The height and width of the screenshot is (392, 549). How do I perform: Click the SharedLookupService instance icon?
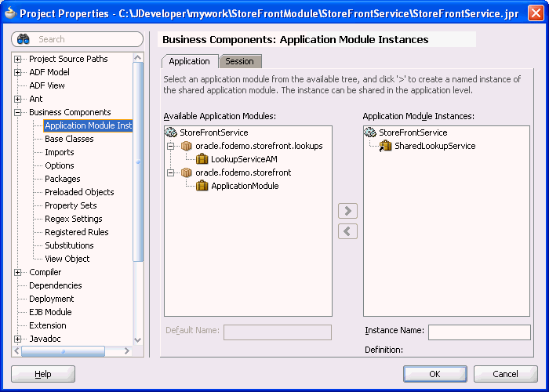[385, 146]
